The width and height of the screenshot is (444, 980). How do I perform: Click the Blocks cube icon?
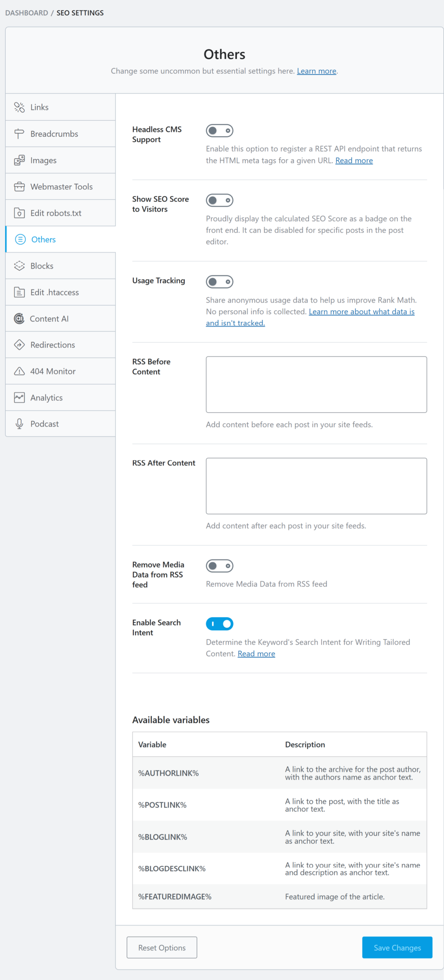point(19,266)
